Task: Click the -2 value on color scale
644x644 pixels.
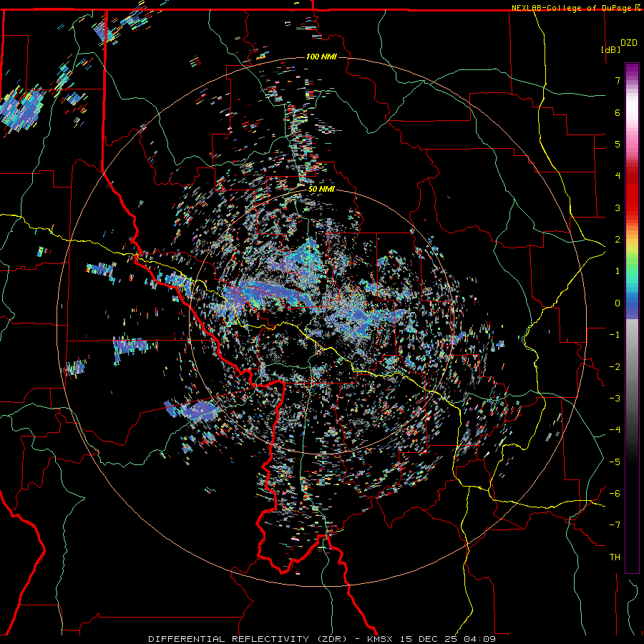Action: (x=615, y=367)
